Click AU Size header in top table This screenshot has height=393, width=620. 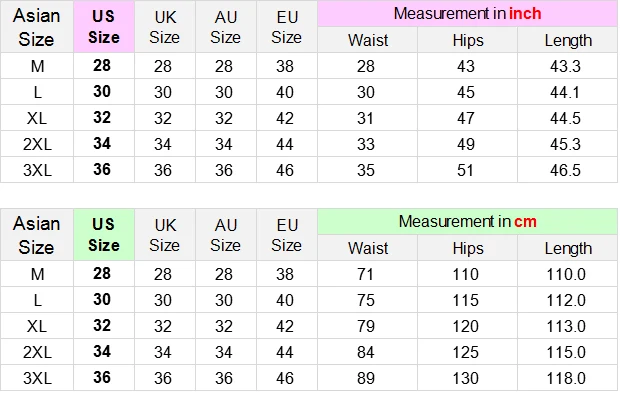[x=225, y=27]
